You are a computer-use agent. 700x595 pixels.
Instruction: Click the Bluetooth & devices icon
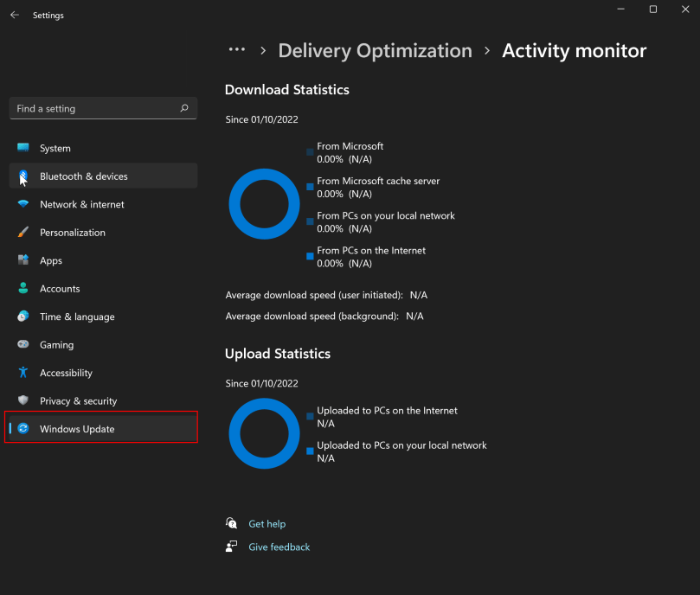[23, 176]
